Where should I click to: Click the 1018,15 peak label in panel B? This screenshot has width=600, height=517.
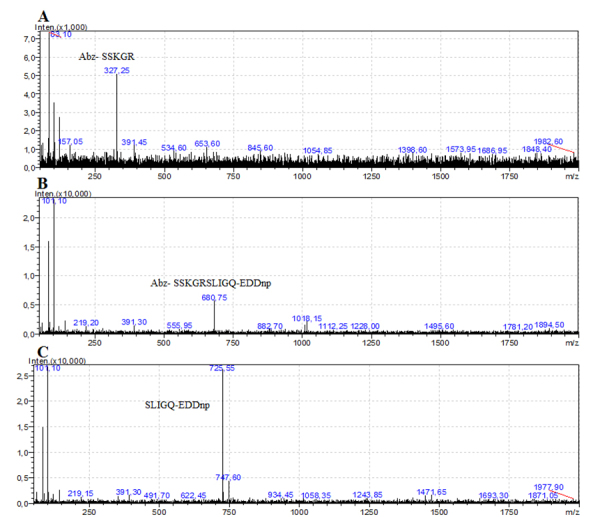[x=307, y=318]
